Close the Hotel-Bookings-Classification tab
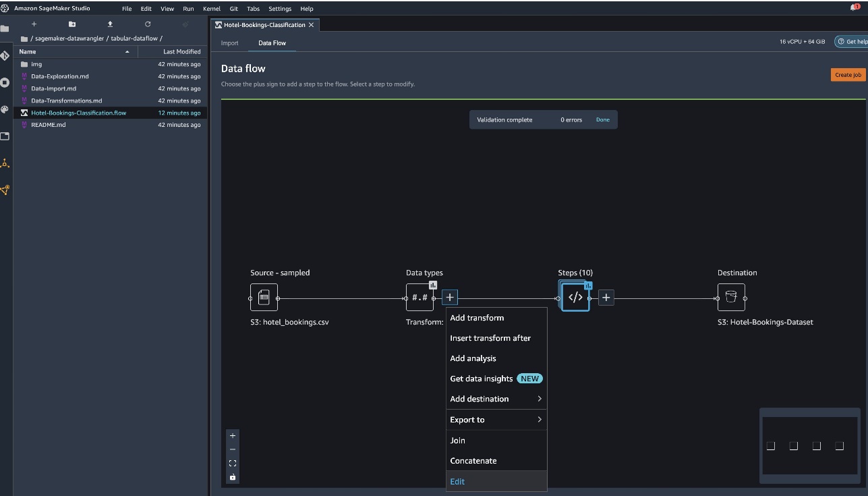Image resolution: width=868 pixels, height=496 pixels. pyautogui.click(x=311, y=25)
